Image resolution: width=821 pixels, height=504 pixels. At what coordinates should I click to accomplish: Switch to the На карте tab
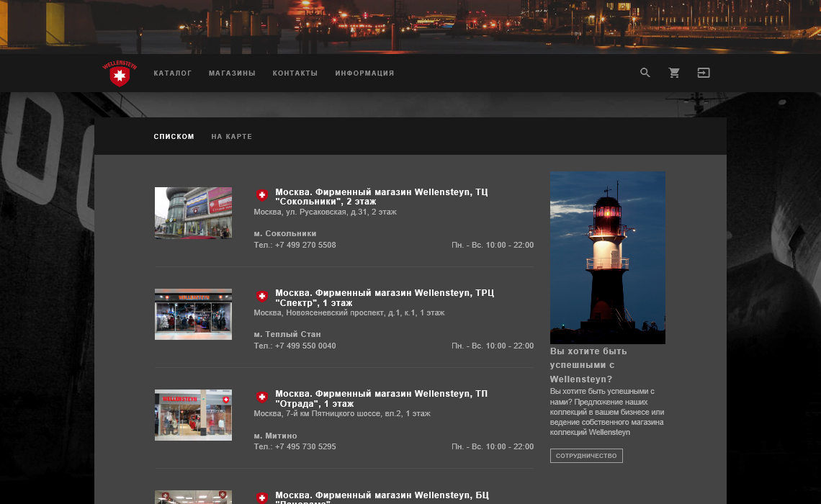click(x=232, y=137)
